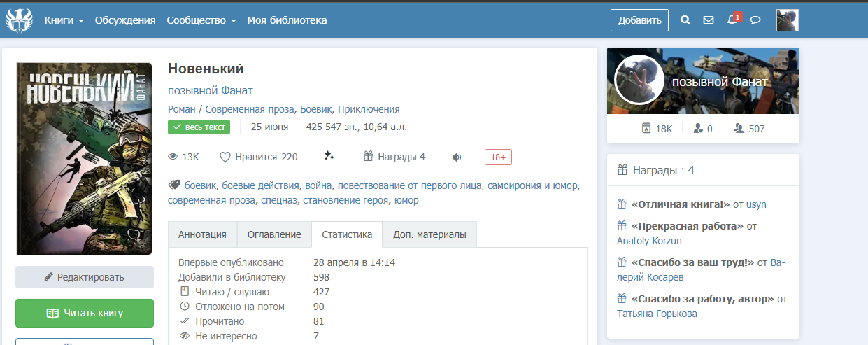Click the green Читать книгу button
Viewport: 868px width, 345px height.
[85, 313]
